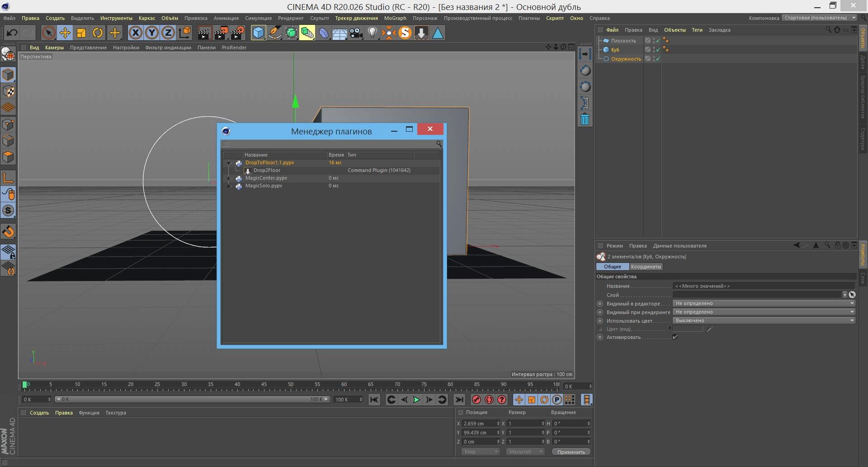Open the Файл menu in the main menu bar
The image size is (868, 467).
(x=9, y=18)
